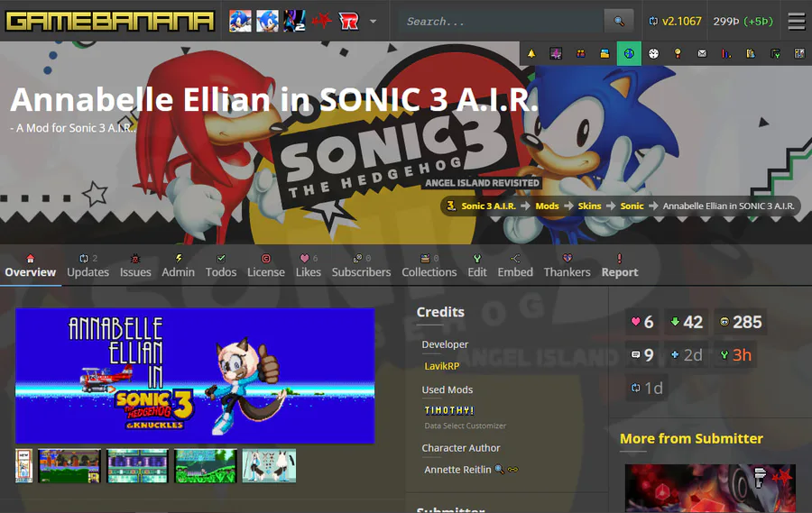This screenshot has height=513, width=812.
Task: Open notifications bell icon
Action: (x=531, y=54)
